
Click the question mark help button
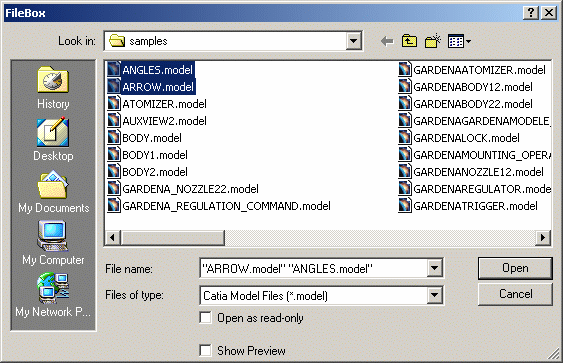[x=531, y=13]
